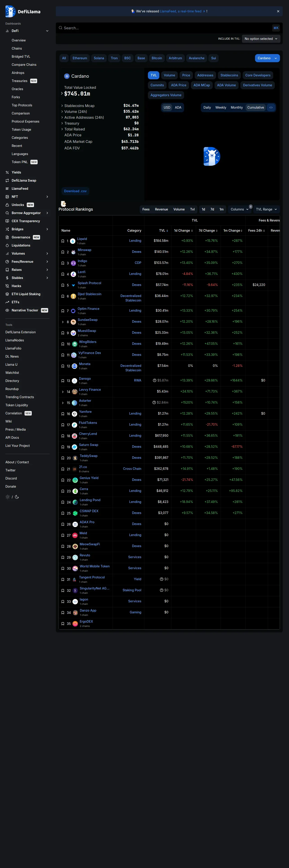Select the Solana chain tab
This screenshot has height=868, width=289.
[x=99, y=58]
